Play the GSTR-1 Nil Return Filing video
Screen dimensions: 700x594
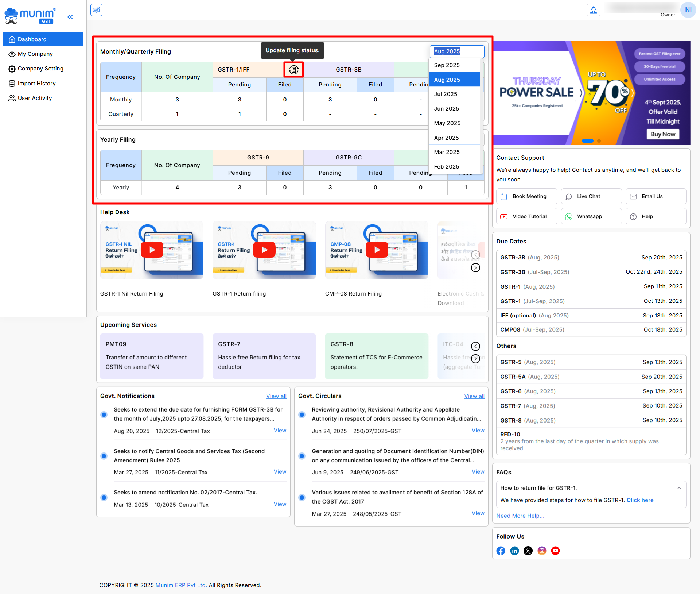152,250
